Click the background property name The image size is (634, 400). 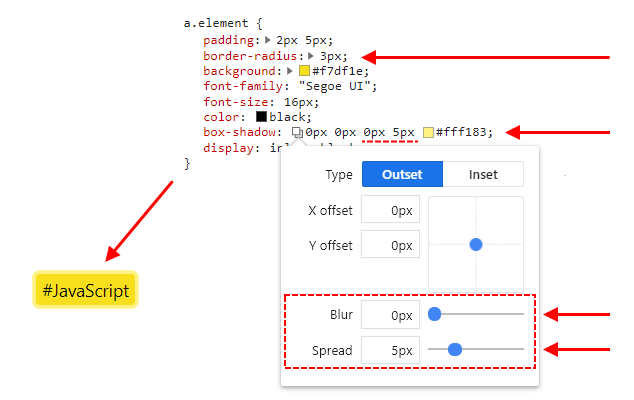coord(239,71)
